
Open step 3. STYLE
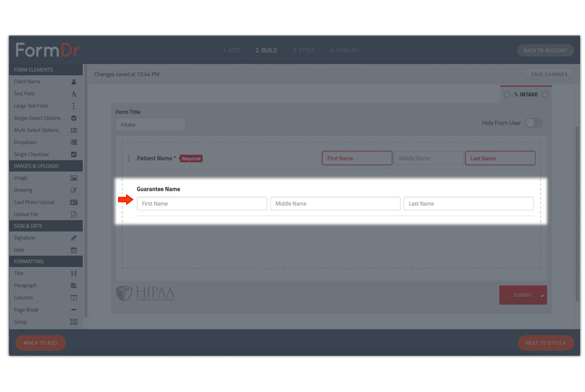coord(303,50)
